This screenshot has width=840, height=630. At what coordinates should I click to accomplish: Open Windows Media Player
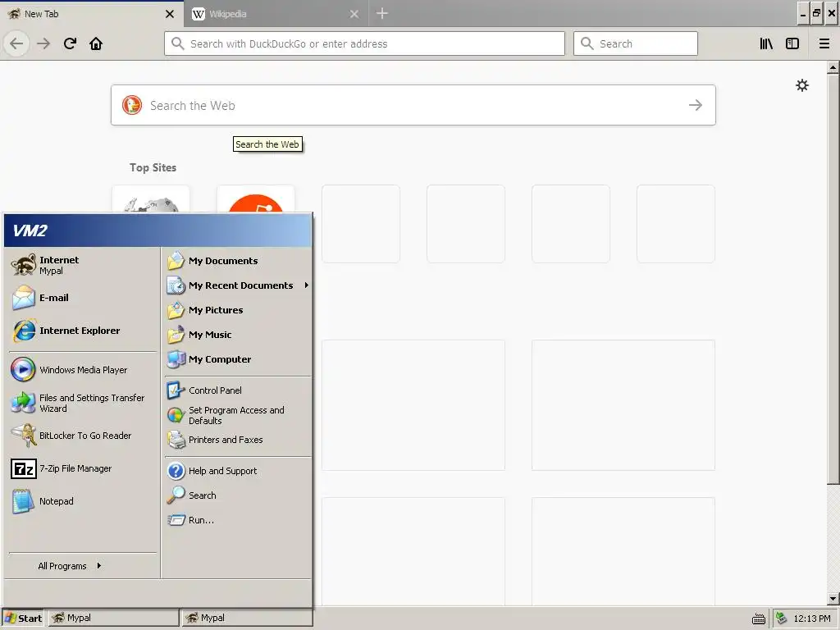[83, 370]
